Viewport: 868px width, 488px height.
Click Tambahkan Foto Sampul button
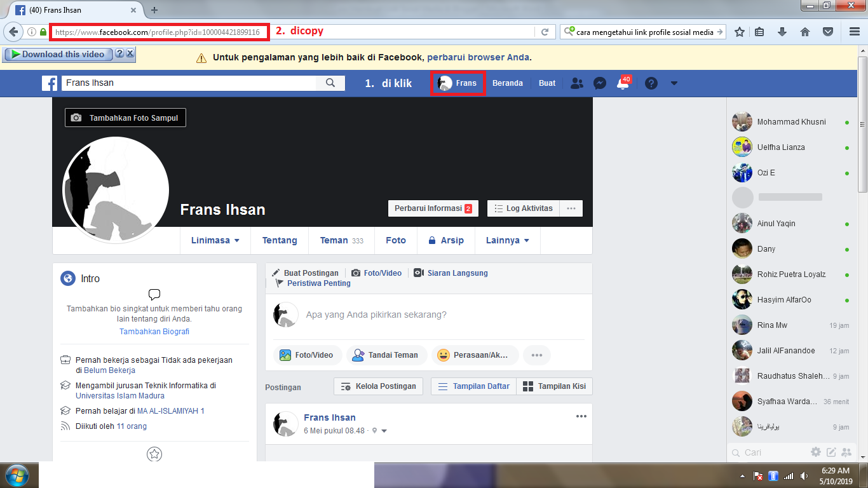126,118
